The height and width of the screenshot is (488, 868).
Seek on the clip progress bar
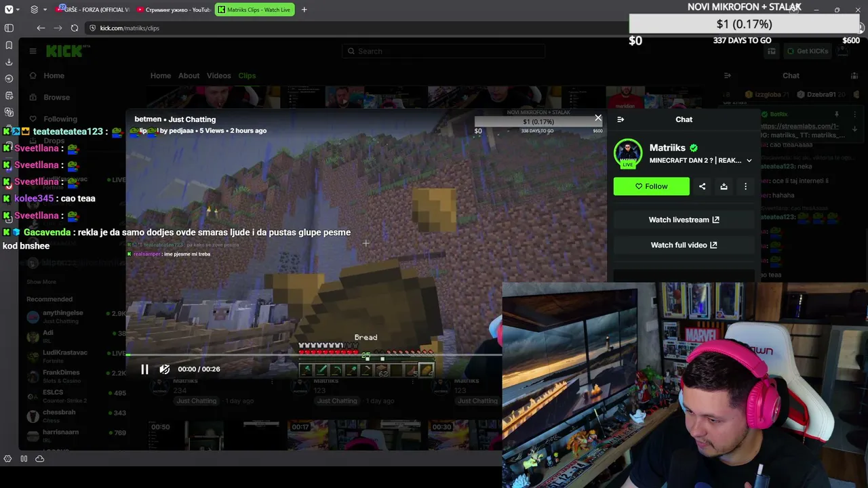(x=314, y=354)
